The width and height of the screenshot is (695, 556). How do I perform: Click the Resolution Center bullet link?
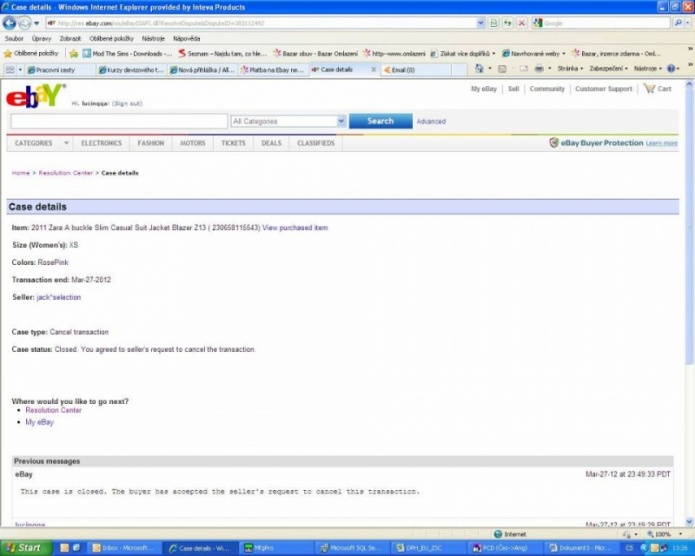click(x=54, y=410)
